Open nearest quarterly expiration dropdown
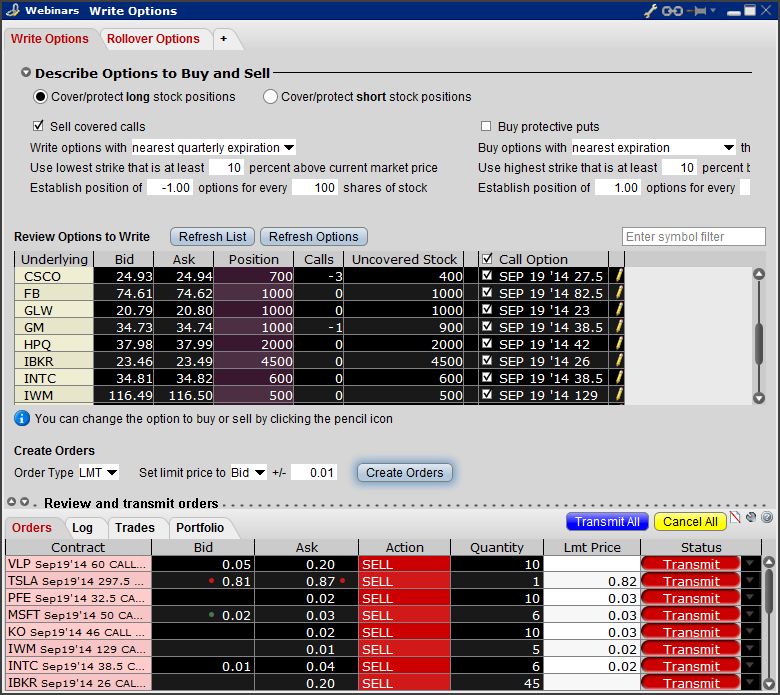This screenshot has width=780, height=695. coord(213,148)
